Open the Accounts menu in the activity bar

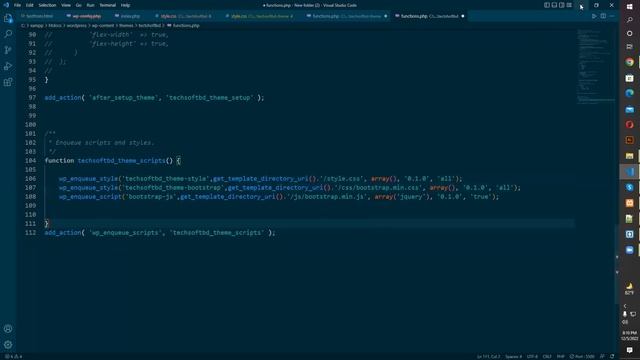[x=8, y=329]
